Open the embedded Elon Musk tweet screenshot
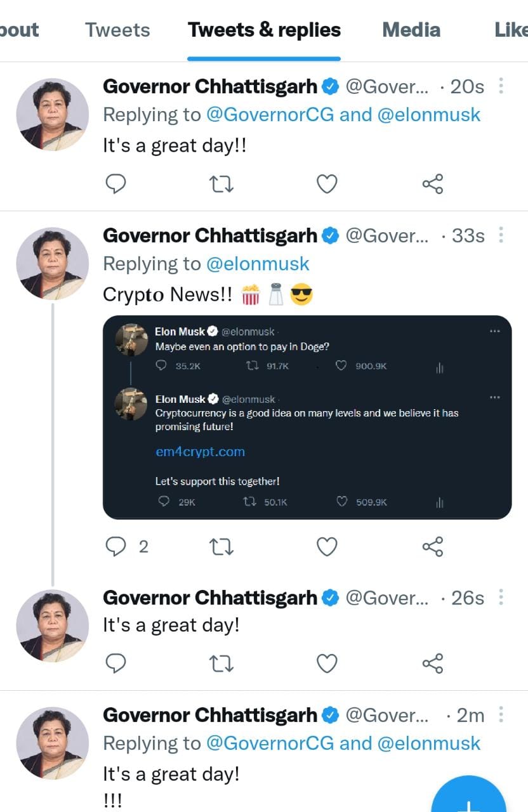528x812 pixels. click(x=307, y=417)
